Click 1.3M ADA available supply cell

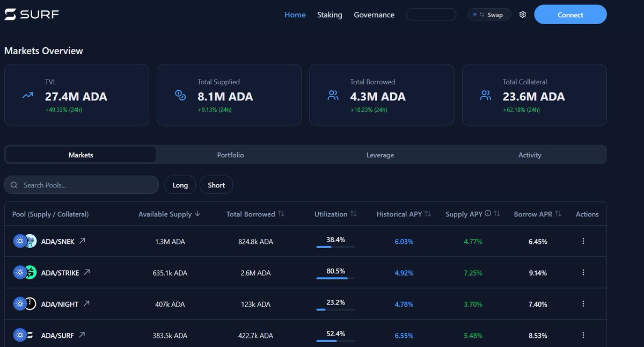click(x=170, y=242)
